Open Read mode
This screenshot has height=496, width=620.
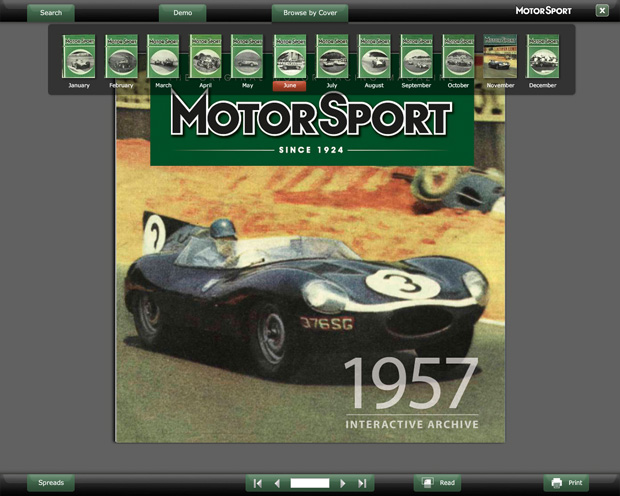tap(438, 483)
